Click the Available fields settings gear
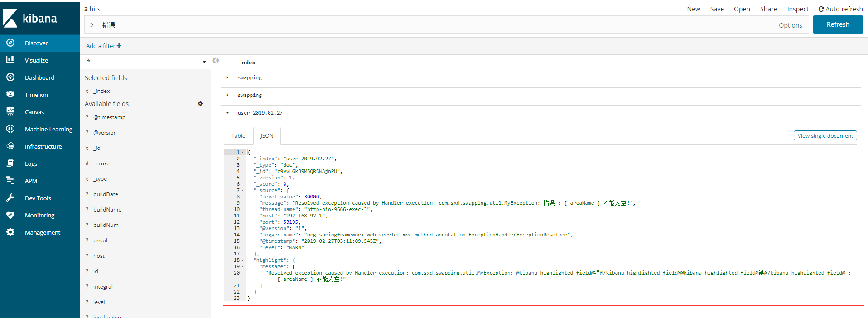 tap(200, 104)
